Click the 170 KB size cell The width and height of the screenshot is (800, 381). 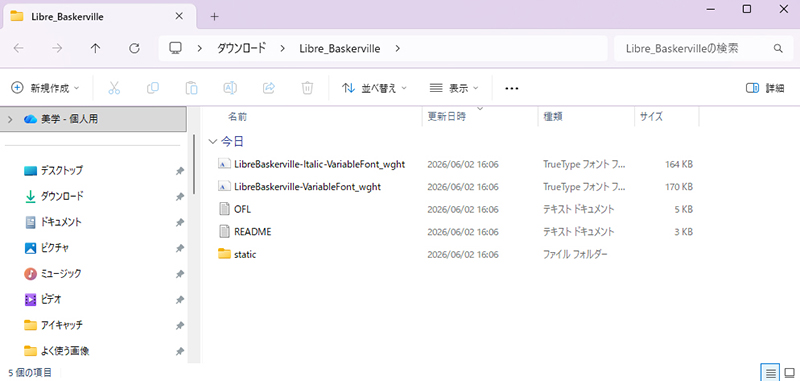tap(679, 187)
